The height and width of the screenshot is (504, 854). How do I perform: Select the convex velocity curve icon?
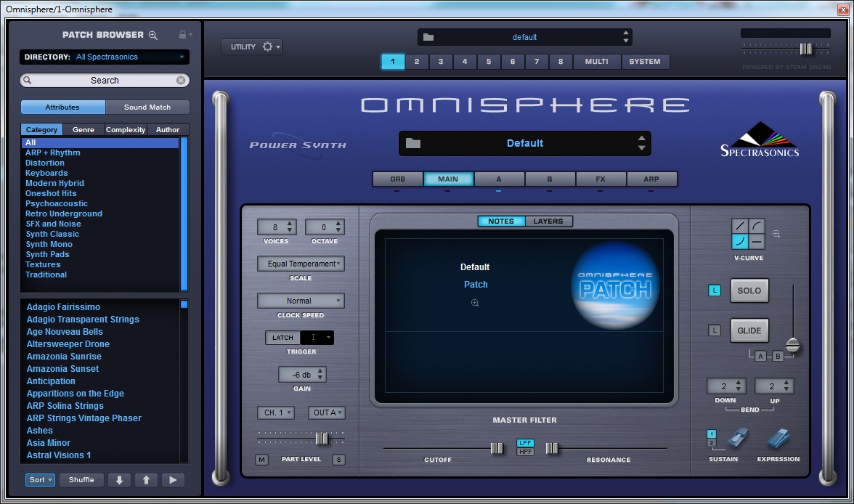click(757, 226)
